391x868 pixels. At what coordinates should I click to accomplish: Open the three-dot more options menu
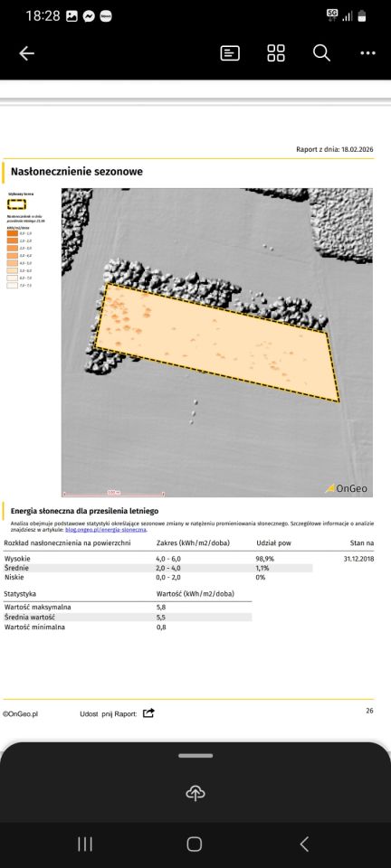(x=367, y=53)
